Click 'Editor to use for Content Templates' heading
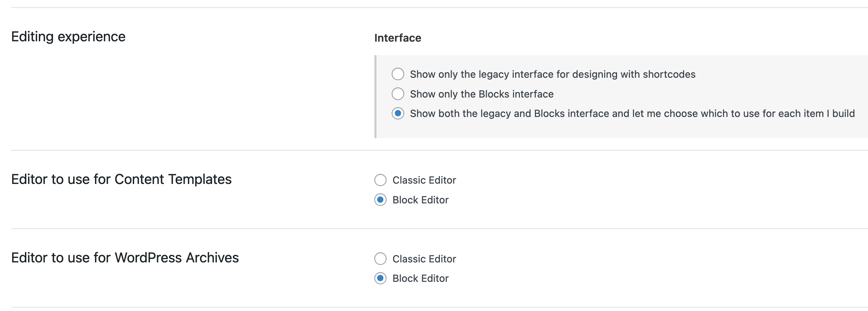The height and width of the screenshot is (311, 868). pyautogui.click(x=121, y=179)
